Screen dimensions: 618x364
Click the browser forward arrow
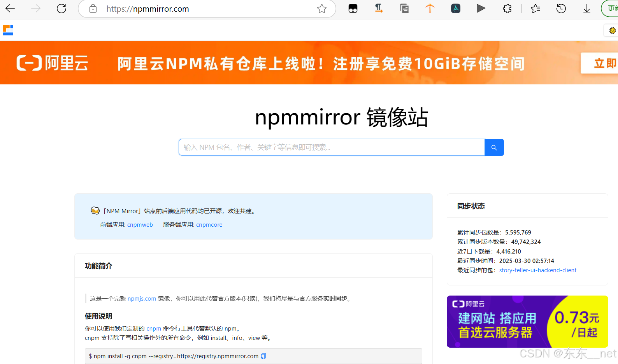35,9
